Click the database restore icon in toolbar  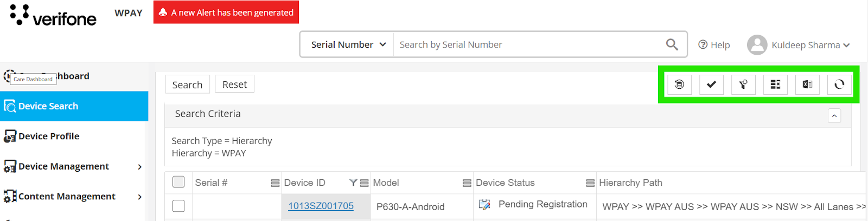pyautogui.click(x=679, y=84)
